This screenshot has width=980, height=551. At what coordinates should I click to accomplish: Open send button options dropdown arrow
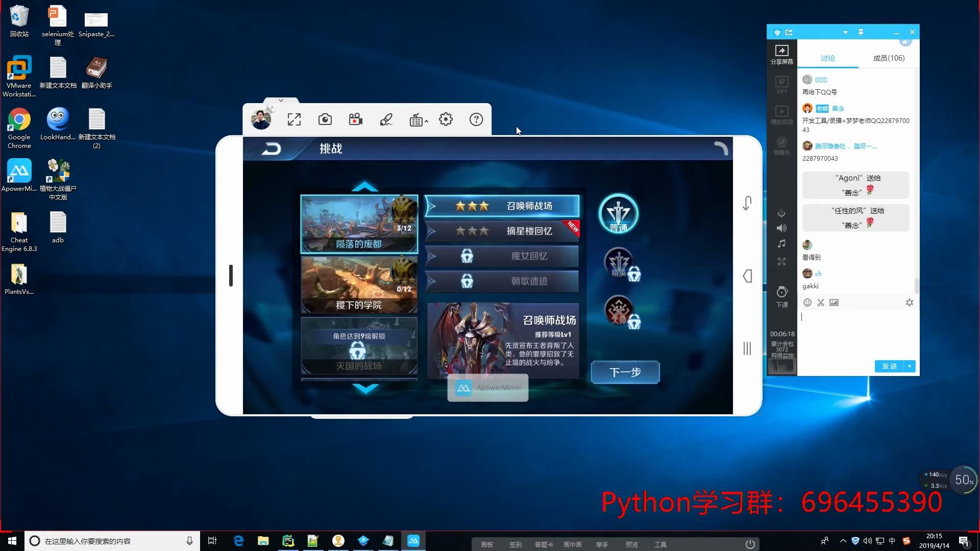pos(910,366)
